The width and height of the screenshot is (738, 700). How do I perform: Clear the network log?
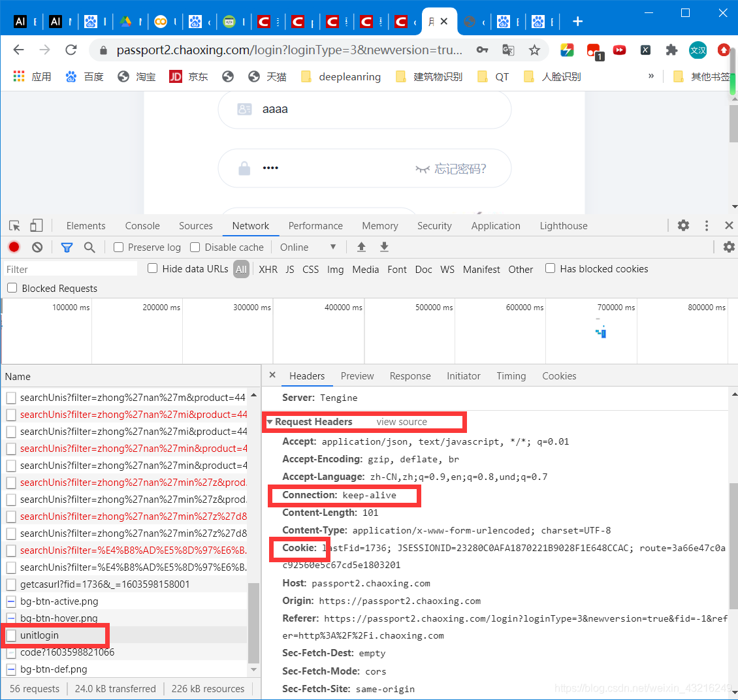point(37,247)
